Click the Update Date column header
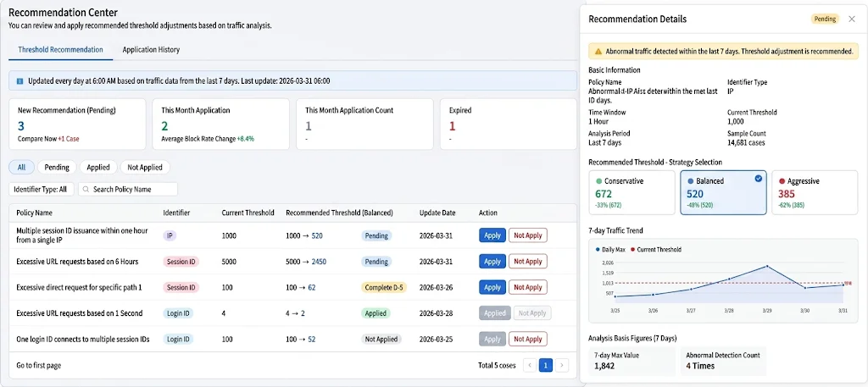The height and width of the screenshot is (387, 868). [437, 213]
